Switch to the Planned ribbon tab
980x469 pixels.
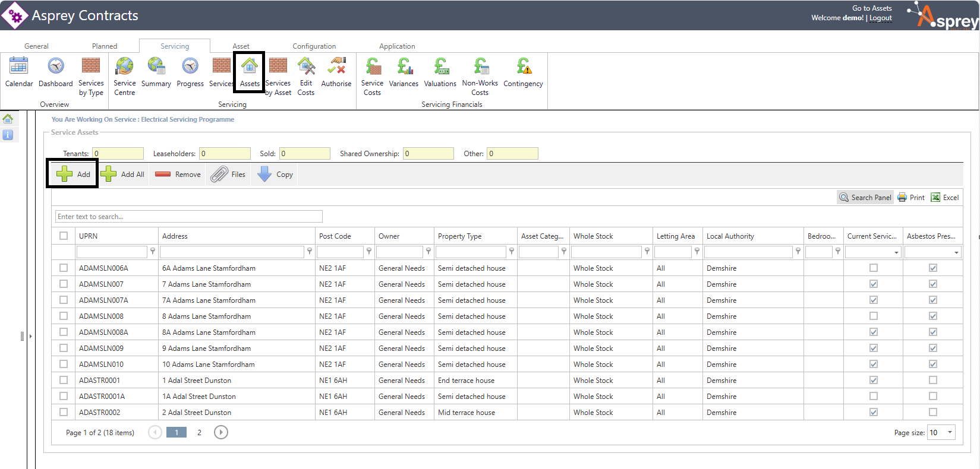click(105, 46)
